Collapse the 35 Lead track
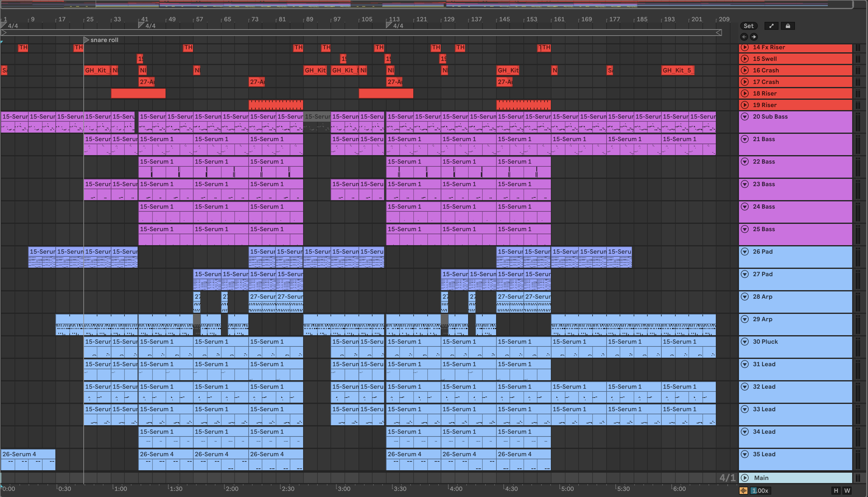The image size is (868, 497). point(745,454)
